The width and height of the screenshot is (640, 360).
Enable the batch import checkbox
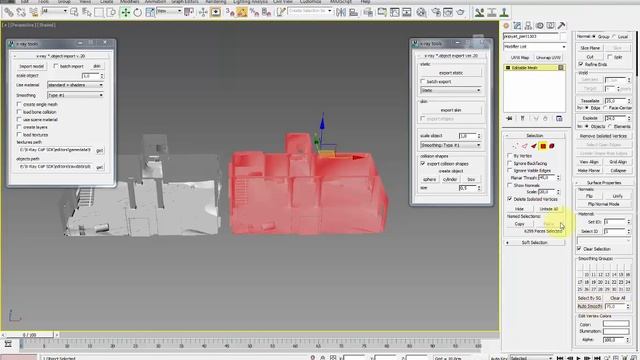tap(56, 66)
